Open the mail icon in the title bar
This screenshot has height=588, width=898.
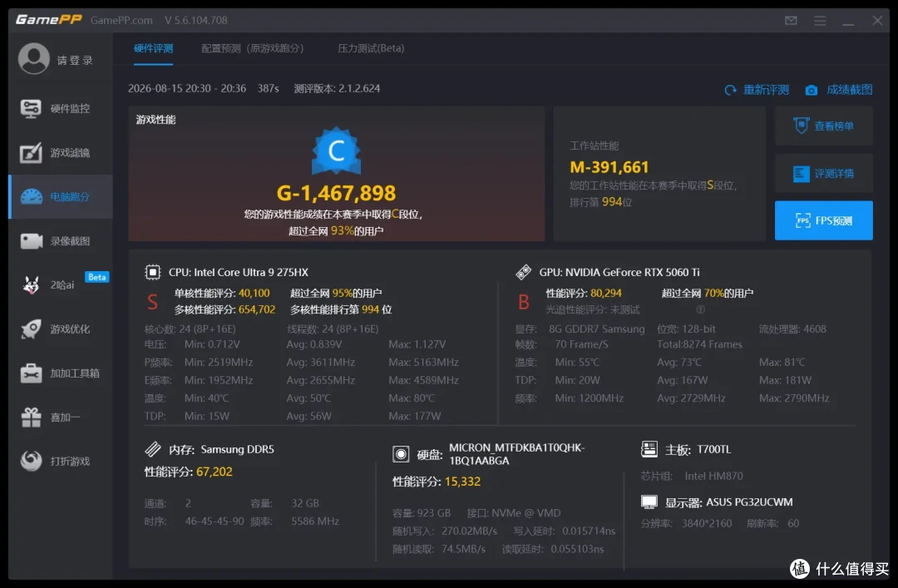(791, 21)
